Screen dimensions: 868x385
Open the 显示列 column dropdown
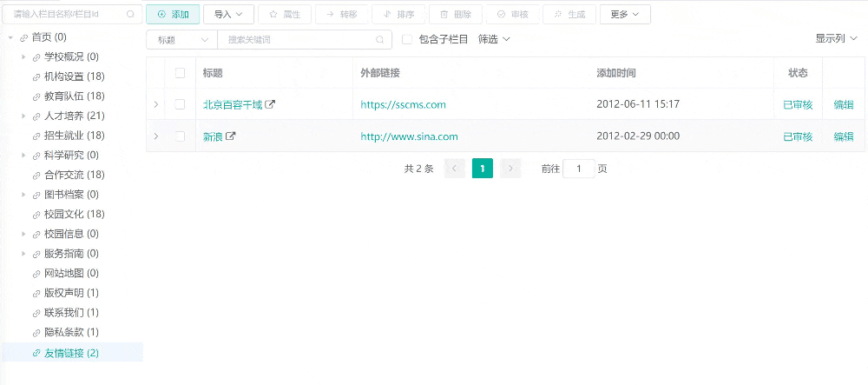click(x=836, y=39)
